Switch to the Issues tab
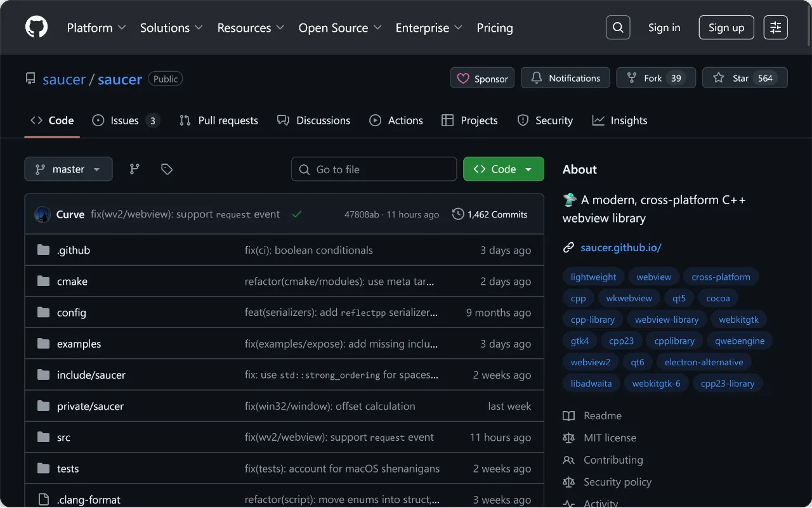This screenshot has height=508, width=812. (124, 120)
